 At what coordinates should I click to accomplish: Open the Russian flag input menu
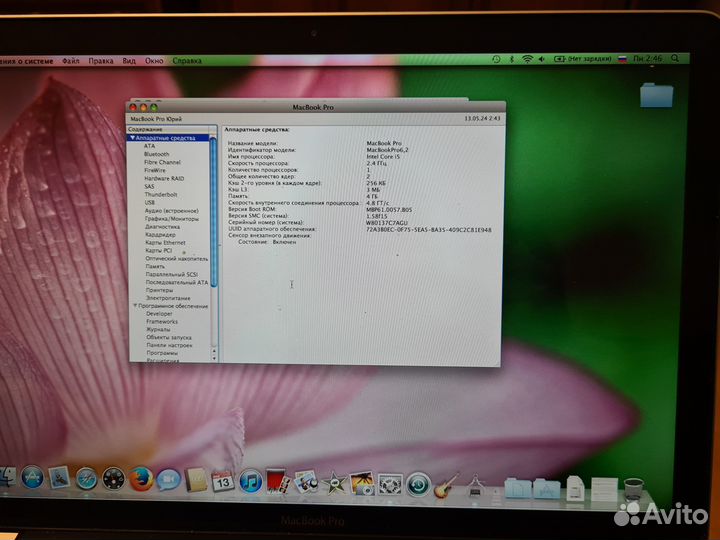622,59
